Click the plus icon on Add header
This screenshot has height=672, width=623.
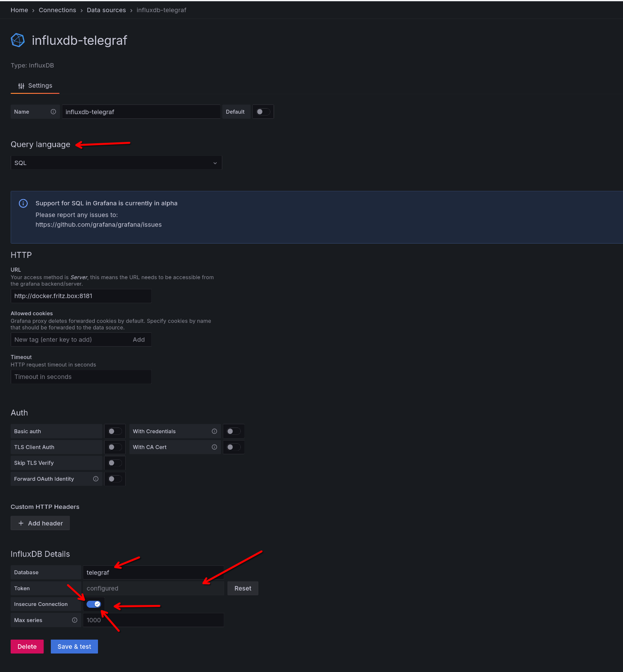pyautogui.click(x=21, y=523)
